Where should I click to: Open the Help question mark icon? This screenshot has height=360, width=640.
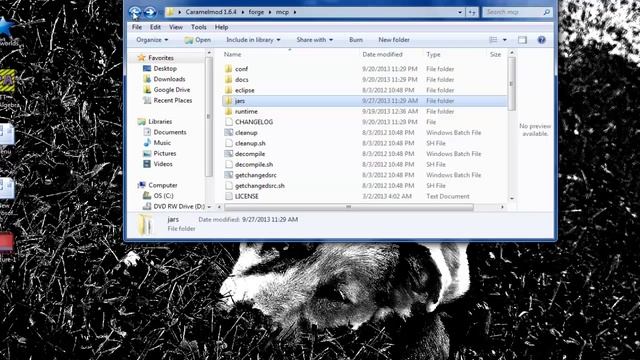point(541,40)
